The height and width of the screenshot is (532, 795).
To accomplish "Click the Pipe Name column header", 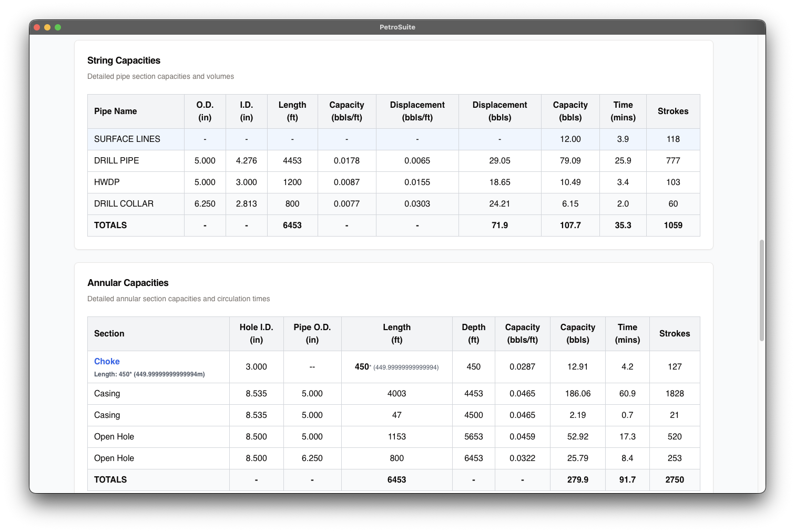I will (x=116, y=111).
